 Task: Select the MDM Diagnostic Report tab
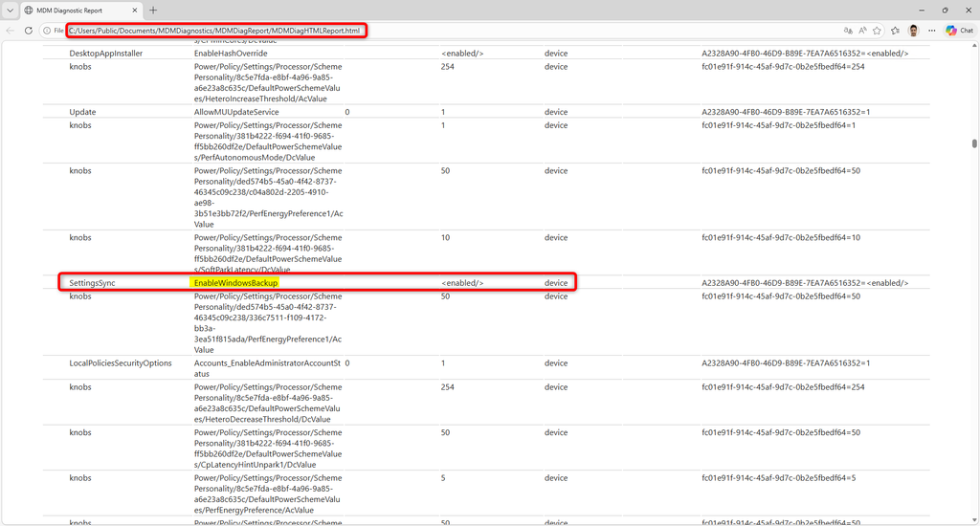pyautogui.click(x=81, y=10)
